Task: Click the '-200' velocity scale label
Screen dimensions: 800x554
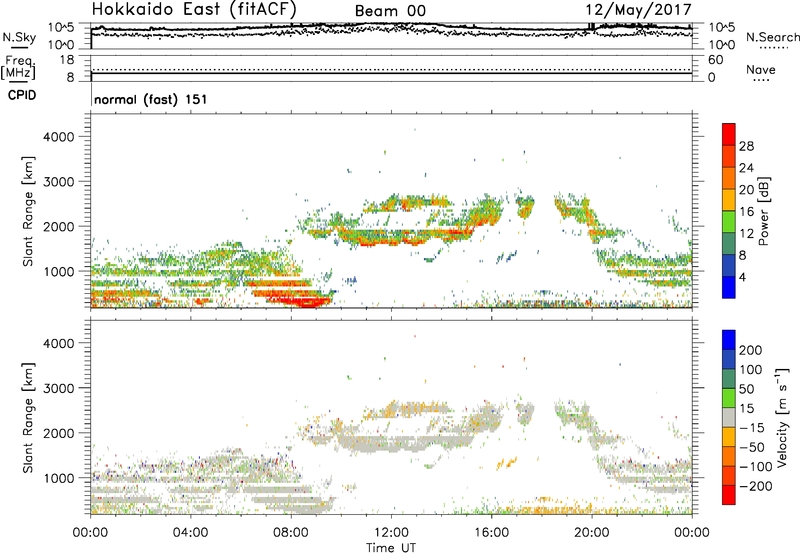Action: coord(756,486)
